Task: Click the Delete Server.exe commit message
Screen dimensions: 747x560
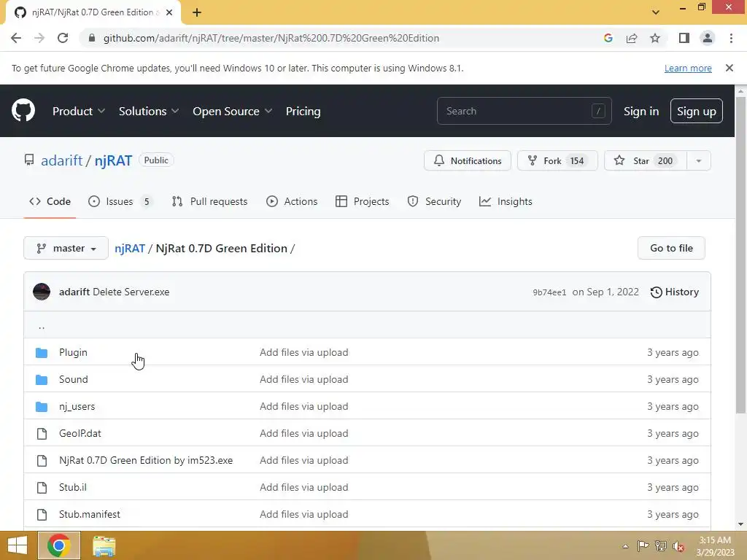Action: tap(131, 292)
